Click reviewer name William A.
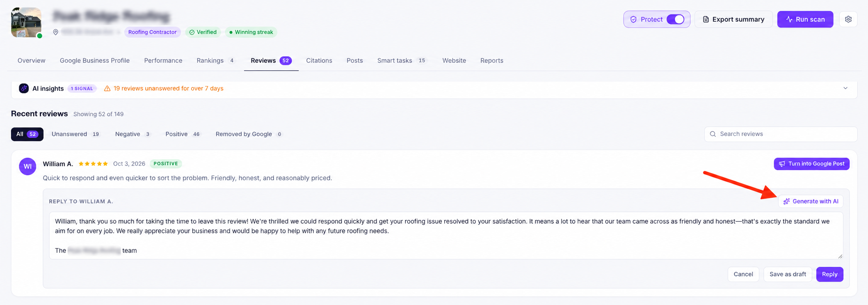This screenshot has width=868, height=305. (58, 164)
